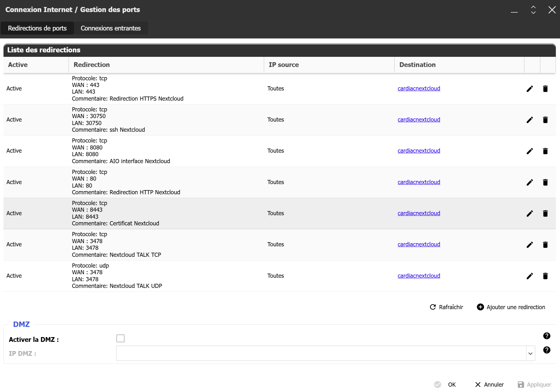Click the Annuler button
Image resolution: width=560 pixels, height=392 pixels.
tap(489, 385)
